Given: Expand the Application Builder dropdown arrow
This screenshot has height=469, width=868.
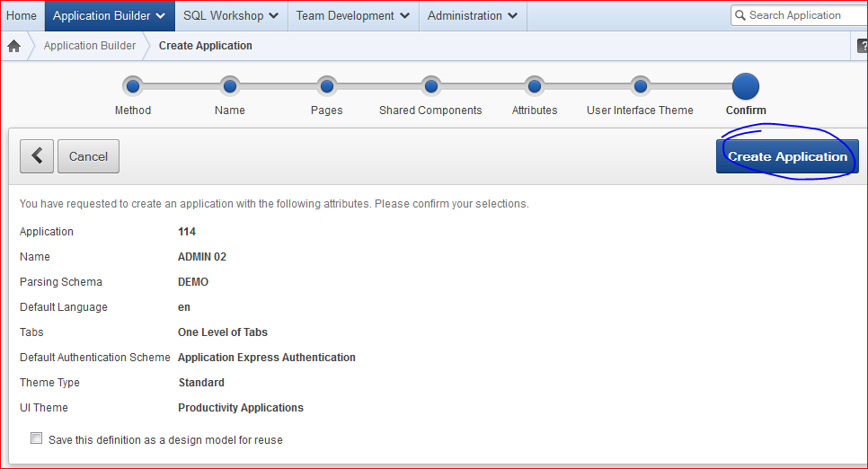Looking at the screenshot, I should (161, 16).
